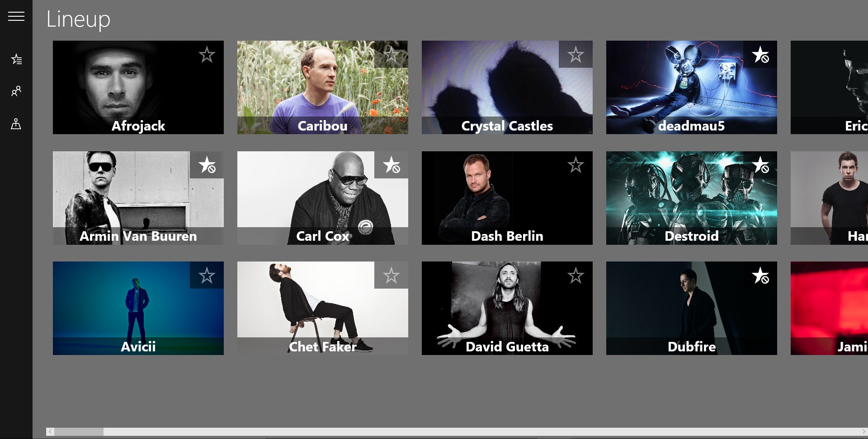
Task: Add Dash Berlin to favorites star
Action: point(576,165)
